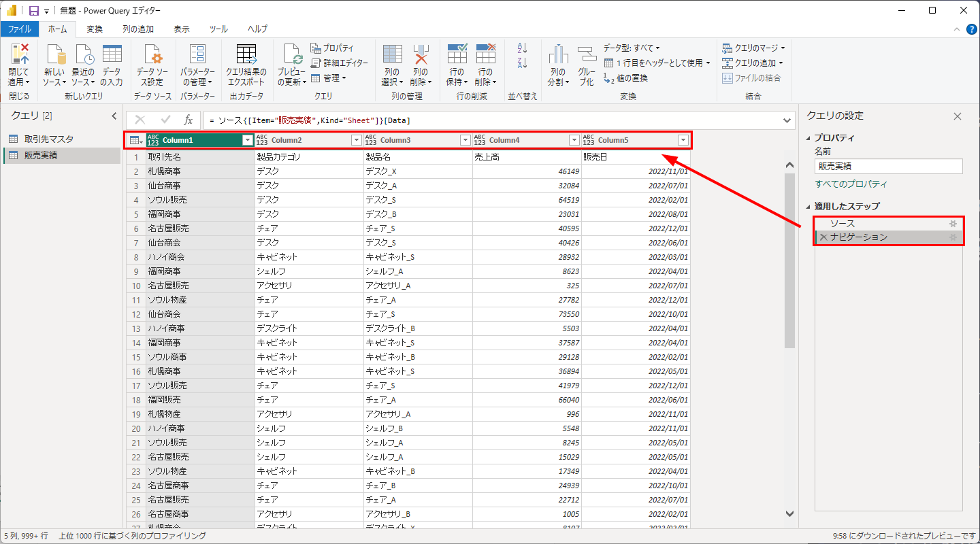Viewport: 980px width, 544px height.
Task: Open Recent Sources (最近のソース)
Action: pyautogui.click(x=83, y=65)
